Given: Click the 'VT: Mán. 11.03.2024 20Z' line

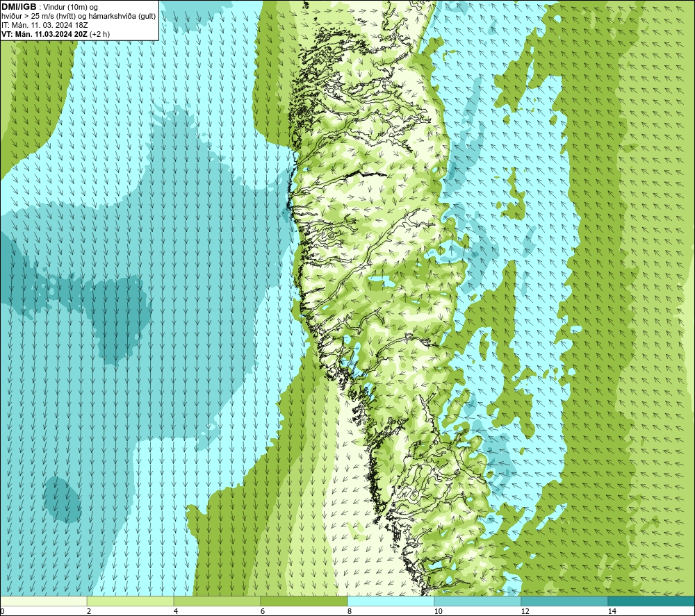Looking at the screenshot, I should 56,34.
